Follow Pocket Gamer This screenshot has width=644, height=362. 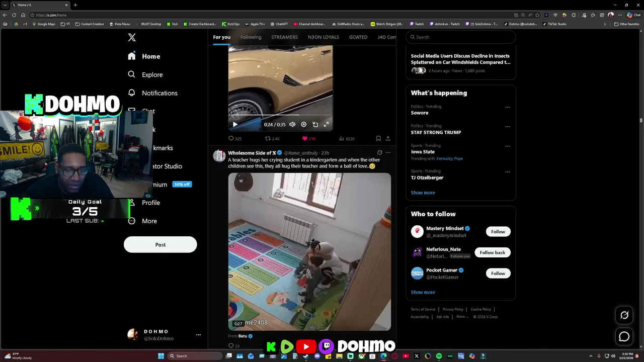tap(498, 274)
